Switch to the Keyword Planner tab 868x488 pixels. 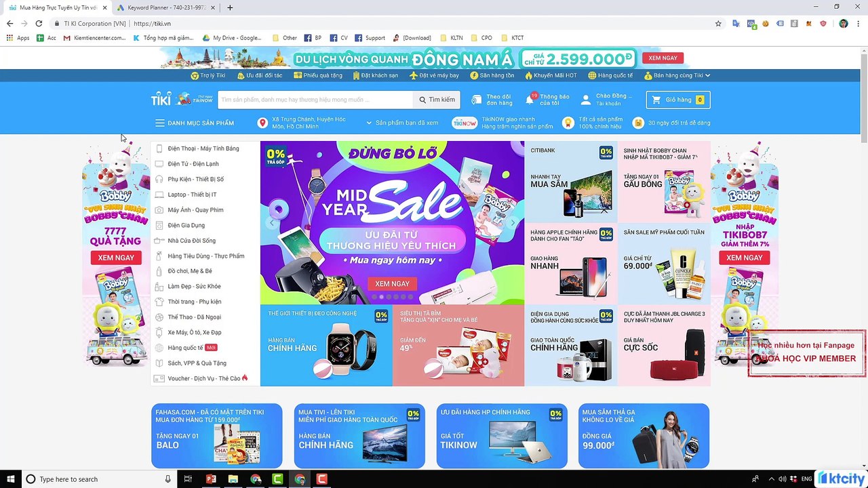(165, 7)
